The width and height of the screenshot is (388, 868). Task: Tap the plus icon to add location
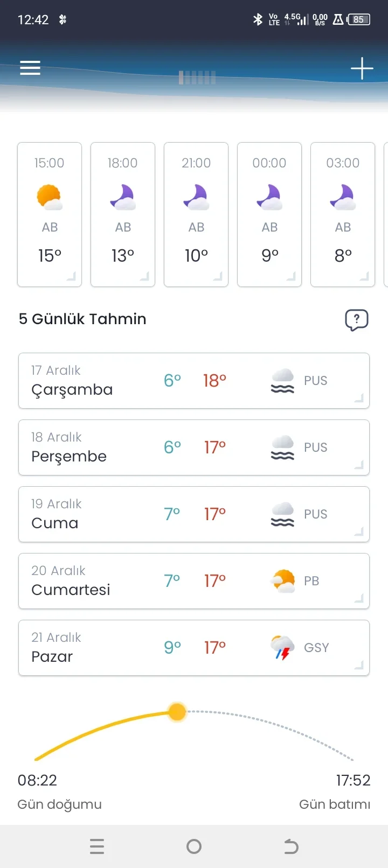pyautogui.click(x=362, y=68)
